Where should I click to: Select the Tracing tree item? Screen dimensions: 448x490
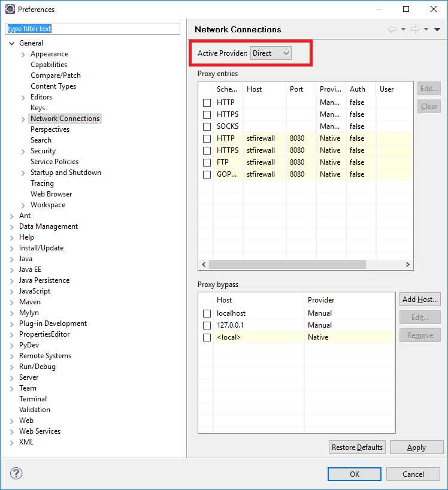[x=42, y=183]
